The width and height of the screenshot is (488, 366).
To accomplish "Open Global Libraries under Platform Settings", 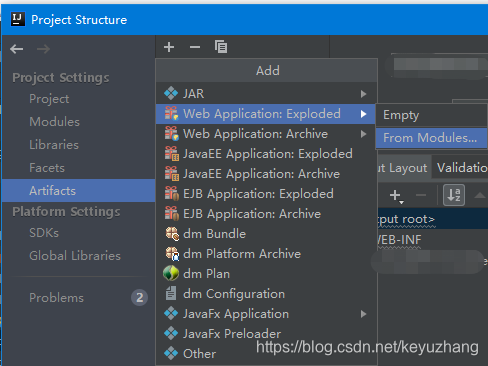I will (75, 256).
